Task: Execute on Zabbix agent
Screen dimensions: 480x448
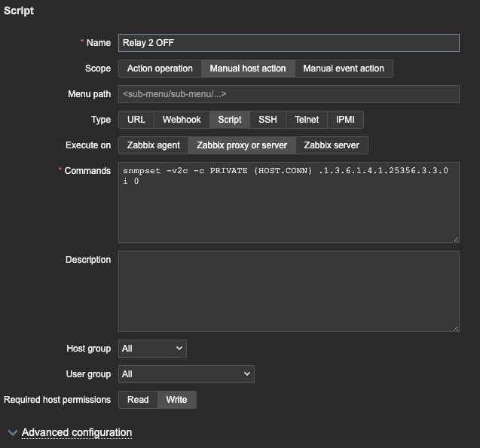Action: coord(153,145)
